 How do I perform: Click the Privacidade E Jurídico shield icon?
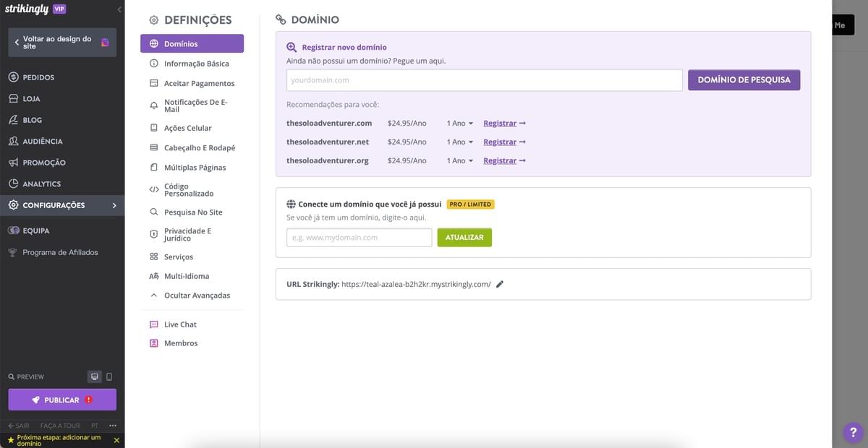coord(153,234)
